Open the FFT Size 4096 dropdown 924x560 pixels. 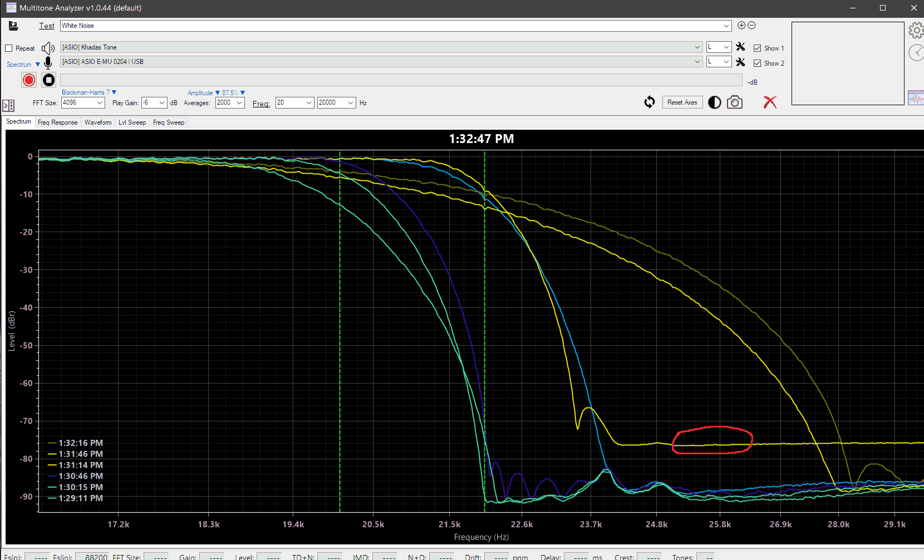click(x=100, y=102)
